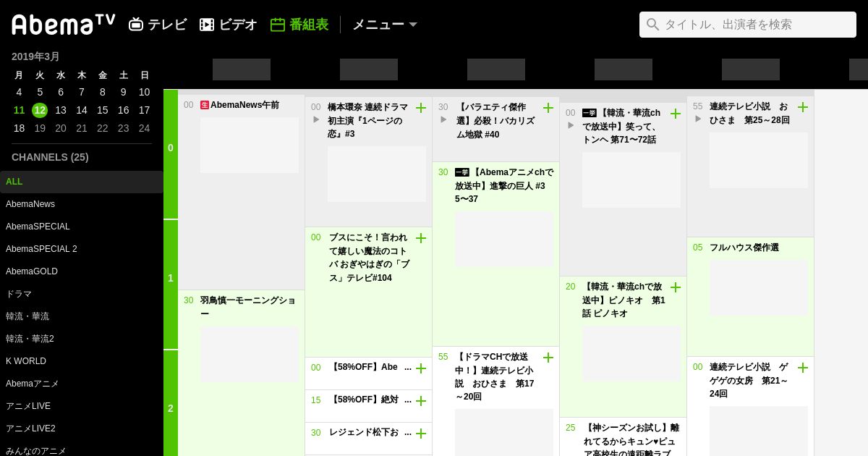
Task: Click thumbnail under フルハウス傑作選
Action: [759, 288]
